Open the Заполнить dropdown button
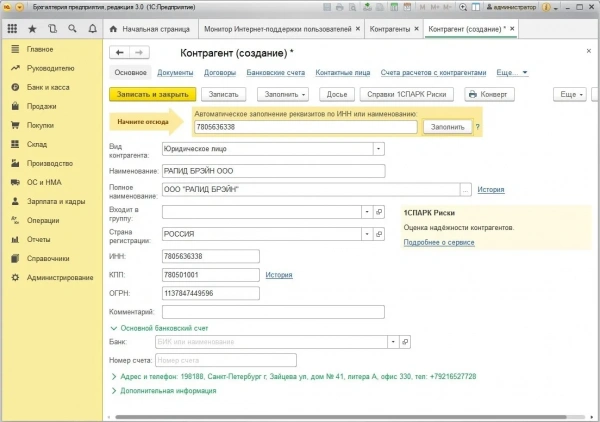This screenshot has width=600, height=422. (x=283, y=94)
